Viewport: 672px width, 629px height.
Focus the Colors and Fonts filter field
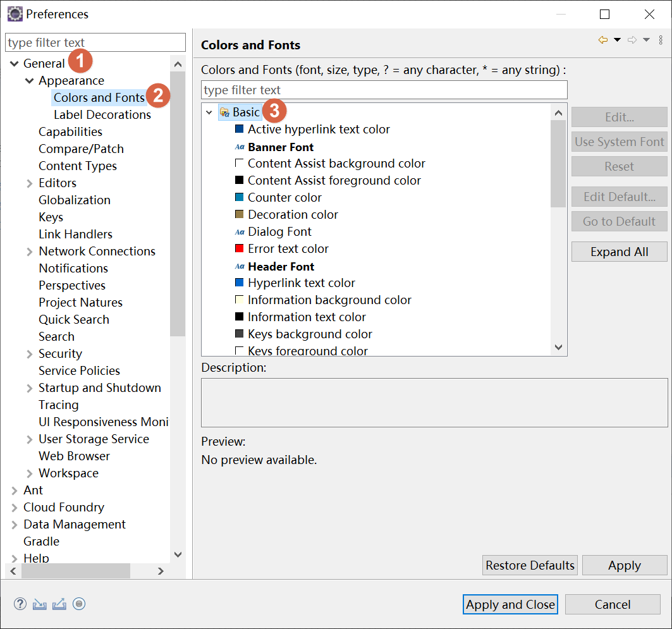pos(384,90)
